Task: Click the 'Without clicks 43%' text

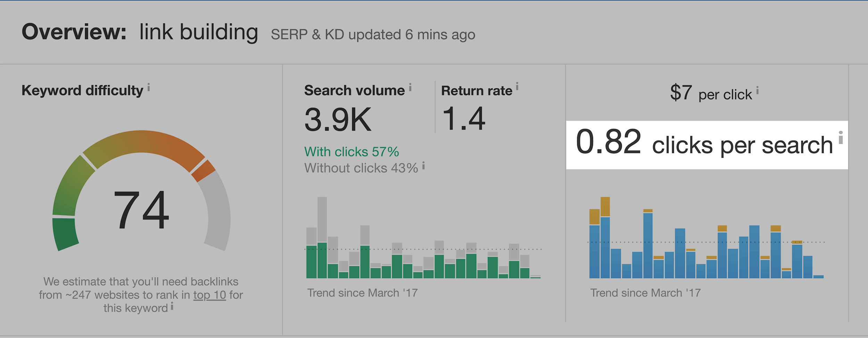Action: [x=361, y=168]
